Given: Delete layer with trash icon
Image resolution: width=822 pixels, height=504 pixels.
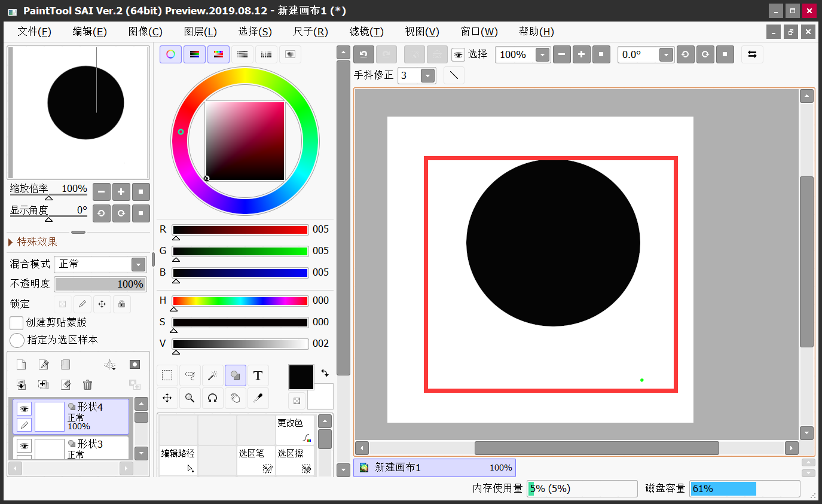Looking at the screenshot, I should coord(88,385).
